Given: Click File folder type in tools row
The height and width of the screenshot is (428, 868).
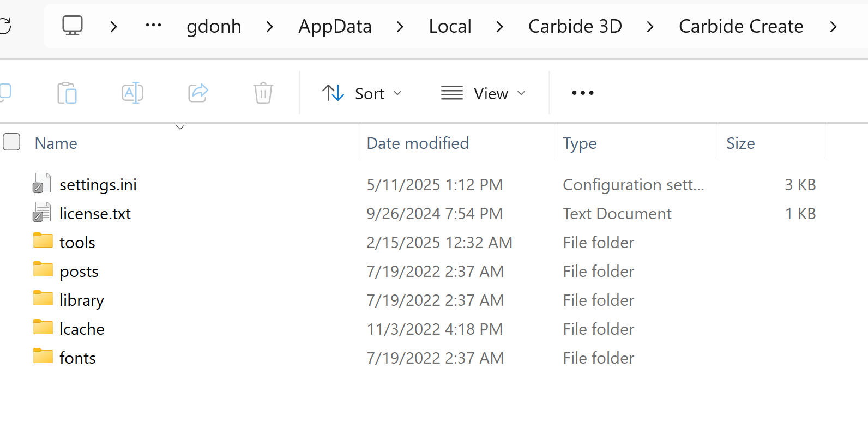Looking at the screenshot, I should (599, 243).
